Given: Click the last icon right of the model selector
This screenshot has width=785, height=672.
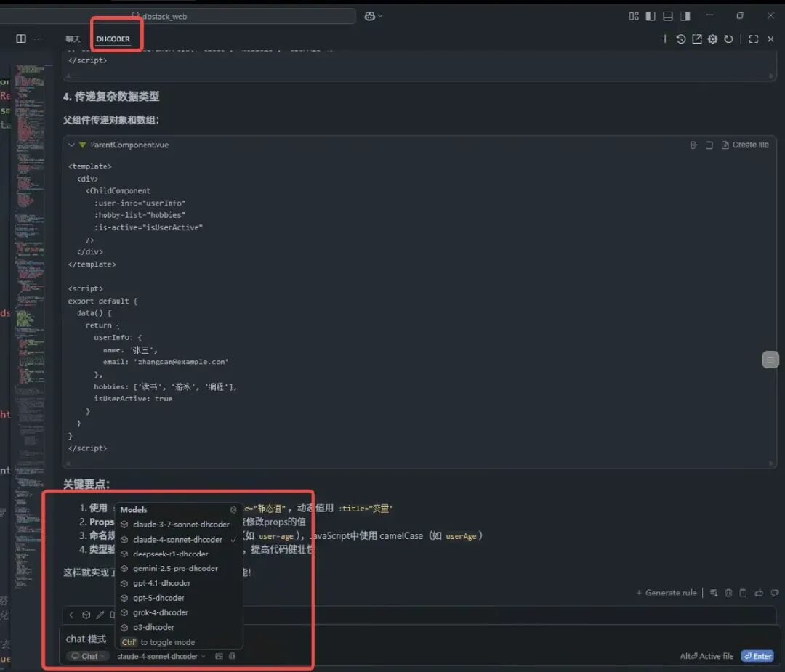Looking at the screenshot, I should (232, 656).
